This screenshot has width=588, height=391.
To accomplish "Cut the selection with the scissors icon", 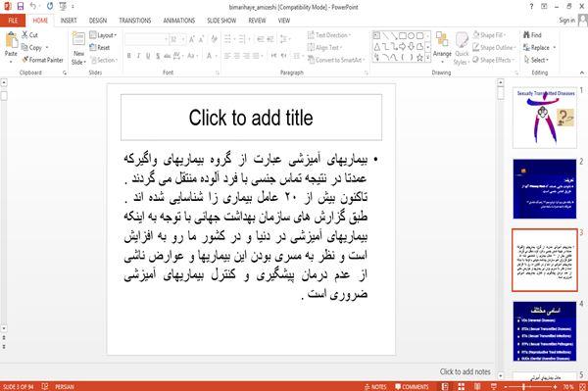I will tap(29, 35).
